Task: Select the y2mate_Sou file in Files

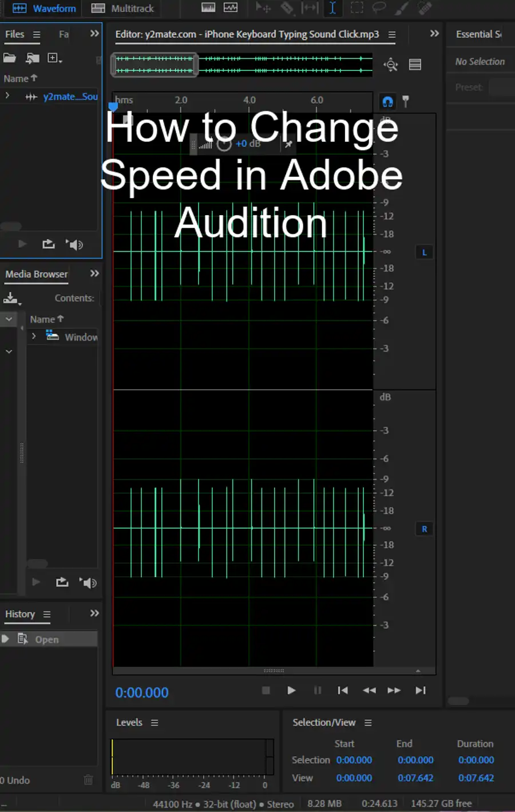Action: pyautogui.click(x=70, y=97)
